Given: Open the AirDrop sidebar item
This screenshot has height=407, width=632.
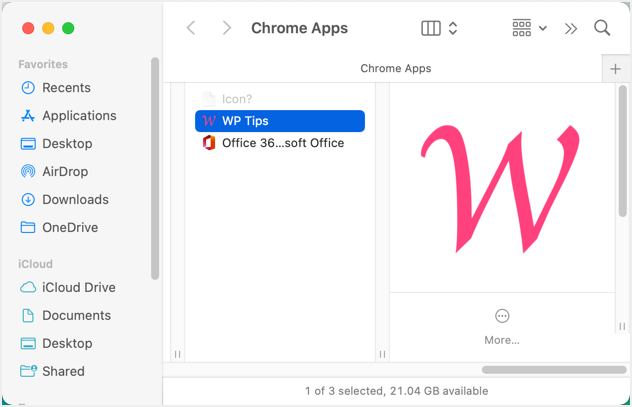Looking at the screenshot, I should pyautogui.click(x=65, y=171).
